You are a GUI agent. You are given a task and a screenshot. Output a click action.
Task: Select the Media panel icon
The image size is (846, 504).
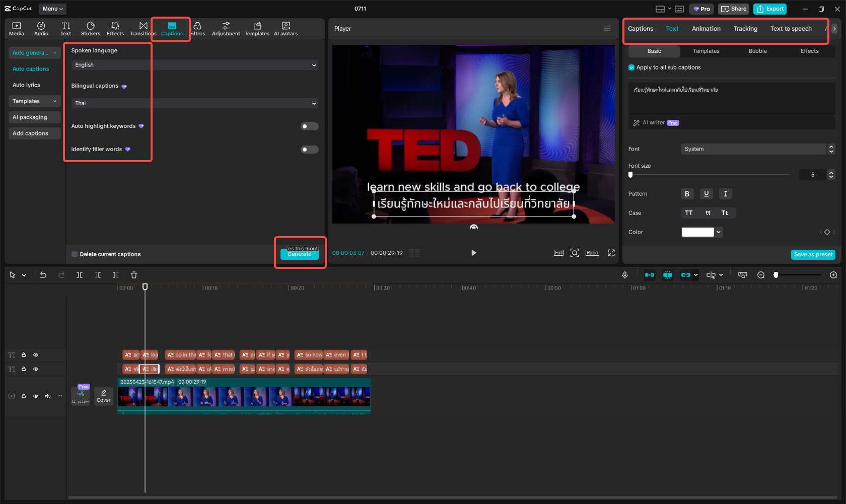click(16, 28)
